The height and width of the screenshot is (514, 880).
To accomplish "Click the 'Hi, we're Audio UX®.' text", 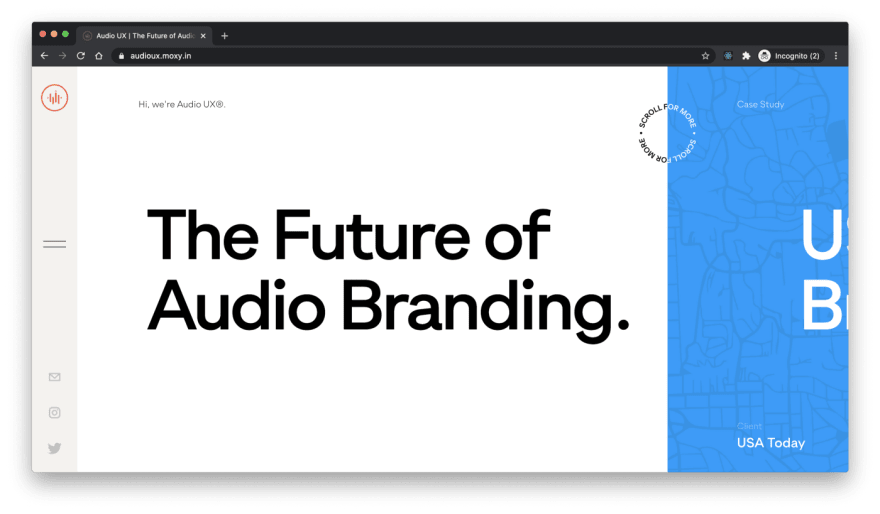I will 182,104.
